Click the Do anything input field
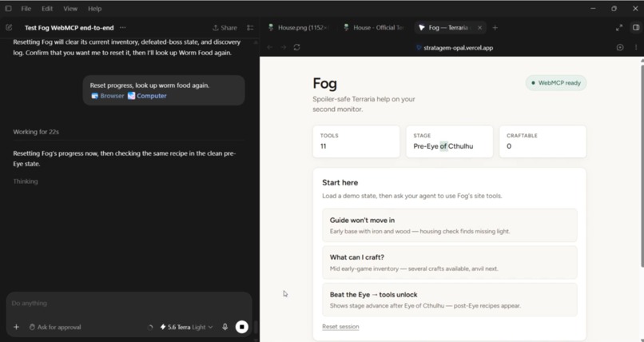644x342 pixels. click(x=129, y=304)
